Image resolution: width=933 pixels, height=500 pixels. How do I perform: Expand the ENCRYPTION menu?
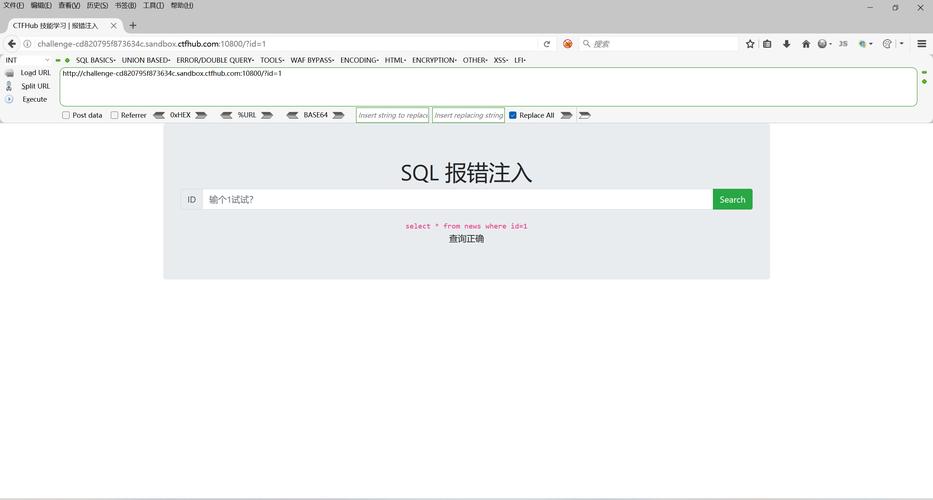(x=434, y=60)
